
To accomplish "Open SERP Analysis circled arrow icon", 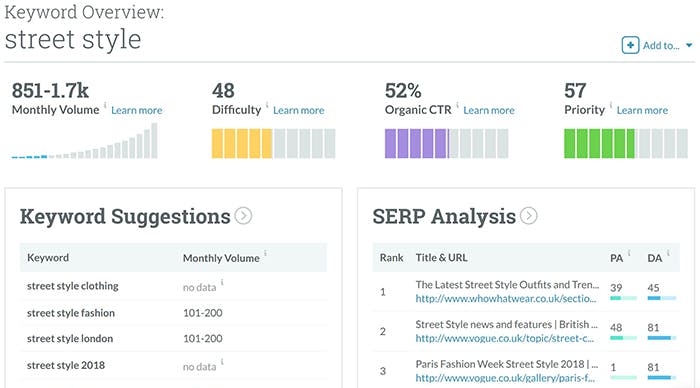I will 529,216.
